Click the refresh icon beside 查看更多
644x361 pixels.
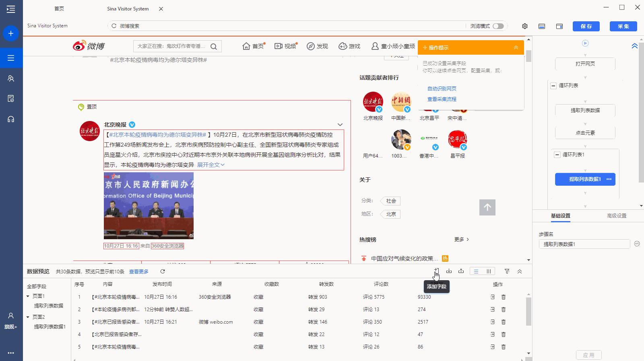click(163, 271)
